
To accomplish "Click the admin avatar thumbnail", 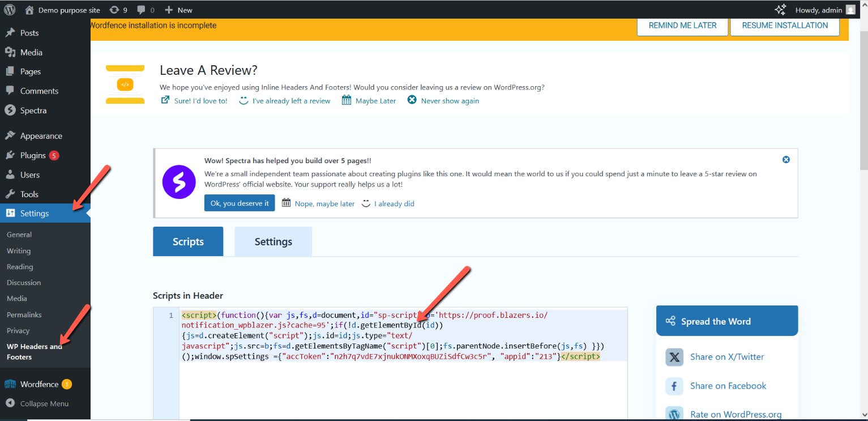I will tap(850, 10).
